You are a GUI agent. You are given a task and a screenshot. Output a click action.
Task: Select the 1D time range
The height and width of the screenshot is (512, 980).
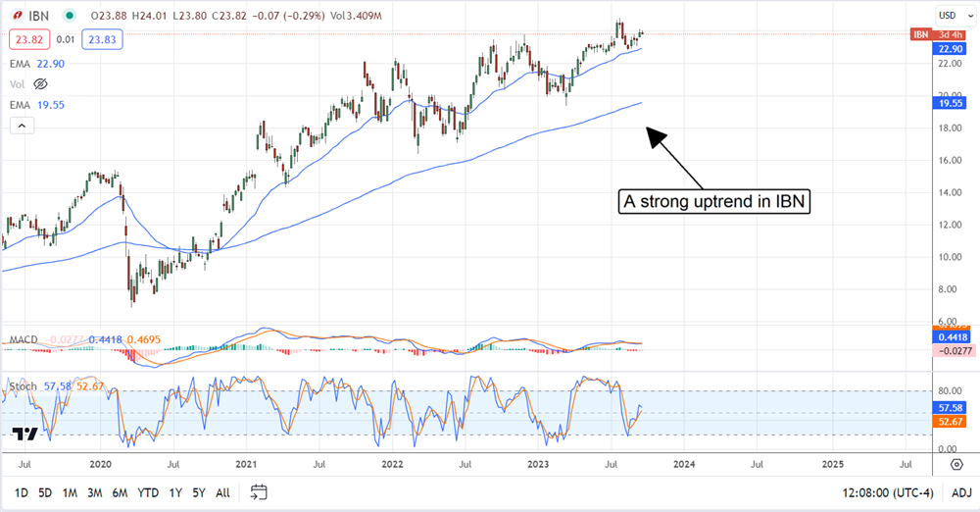point(21,492)
